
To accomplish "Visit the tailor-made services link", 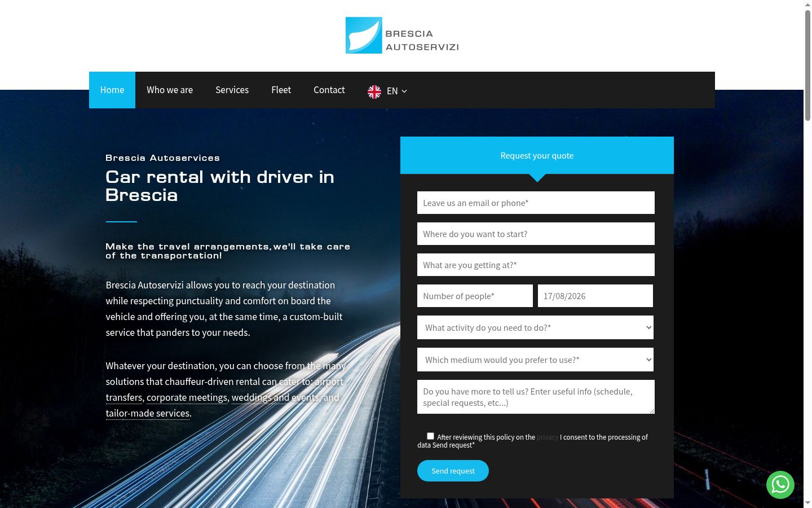I will [x=148, y=413].
